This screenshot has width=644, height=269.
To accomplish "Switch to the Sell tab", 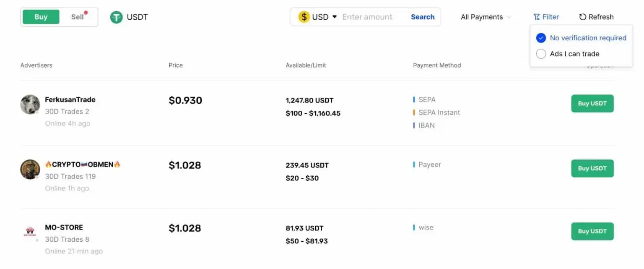I will pos(78,17).
